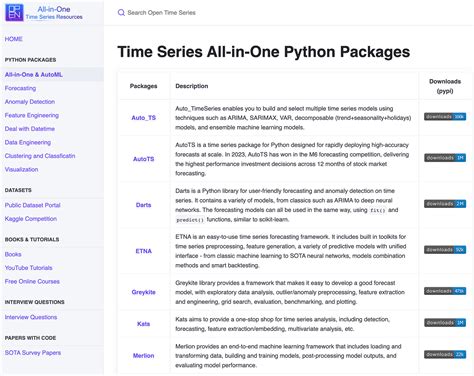
Task: Open Free Online Courses link
Action: click(32, 281)
